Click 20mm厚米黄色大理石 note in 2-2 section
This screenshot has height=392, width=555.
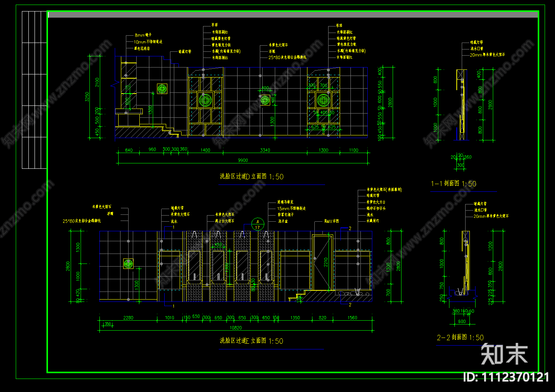[x=491, y=216]
